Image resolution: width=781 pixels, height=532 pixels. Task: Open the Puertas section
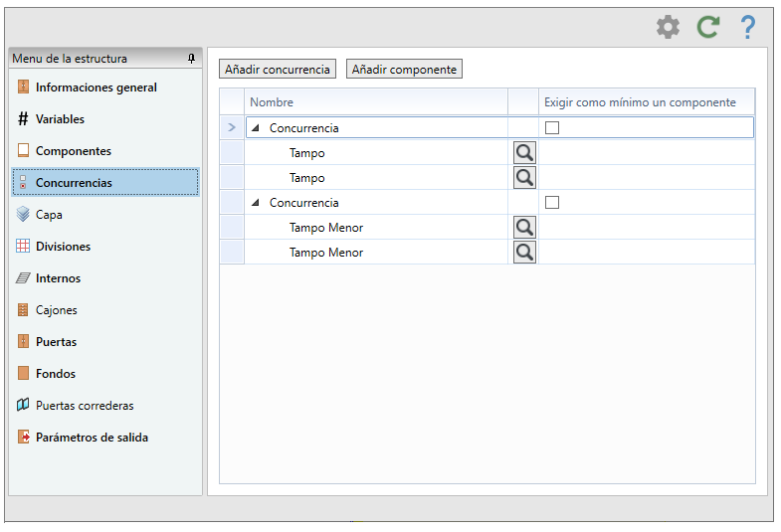click(x=105, y=342)
